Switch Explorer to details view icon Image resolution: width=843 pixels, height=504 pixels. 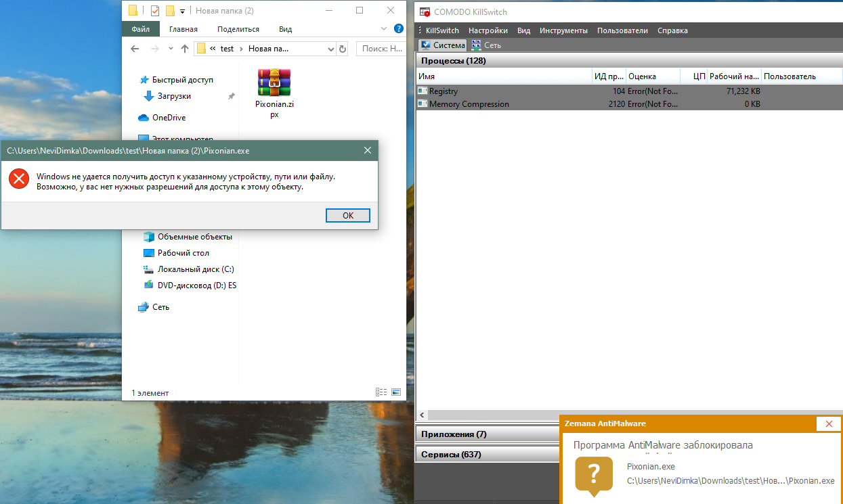point(381,392)
